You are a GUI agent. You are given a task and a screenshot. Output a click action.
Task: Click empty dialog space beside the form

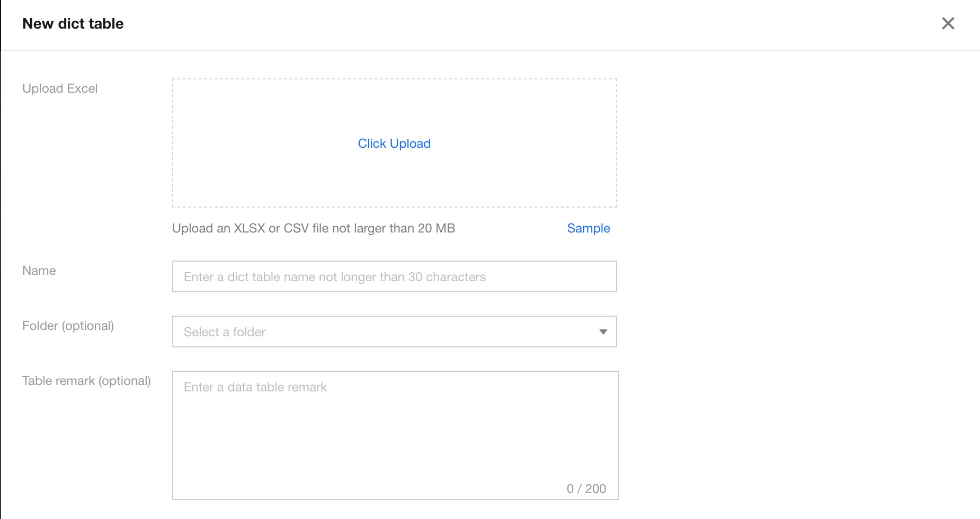point(795,265)
